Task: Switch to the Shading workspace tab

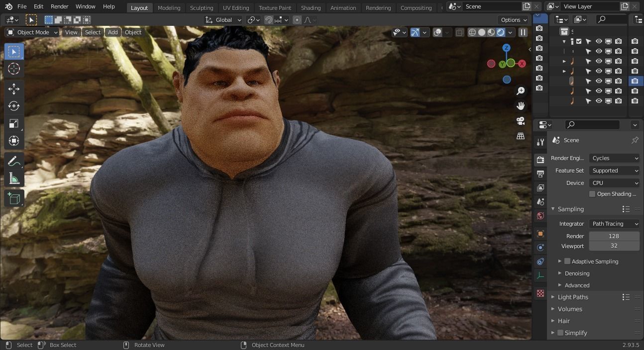Action: tap(311, 7)
